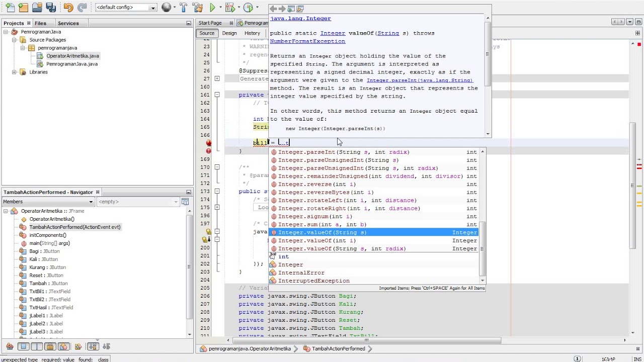Click the Profile Project clock icon
This screenshot has width=644, height=362.
pos(248,8)
